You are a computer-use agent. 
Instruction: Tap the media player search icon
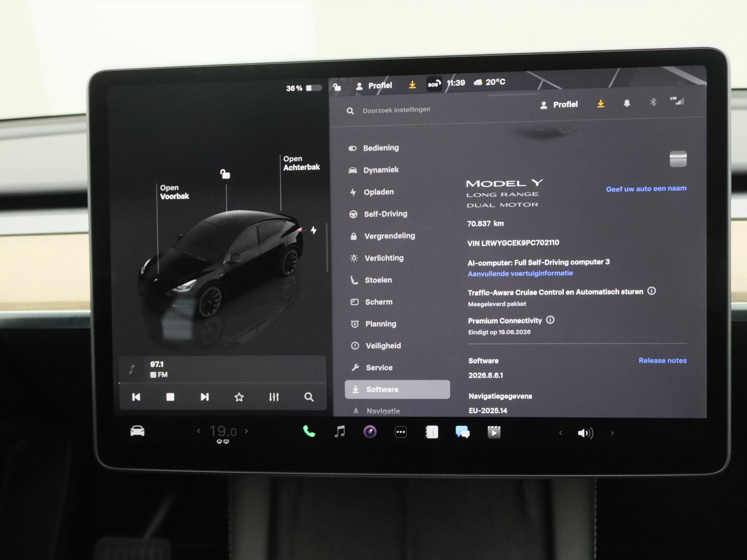click(x=309, y=397)
